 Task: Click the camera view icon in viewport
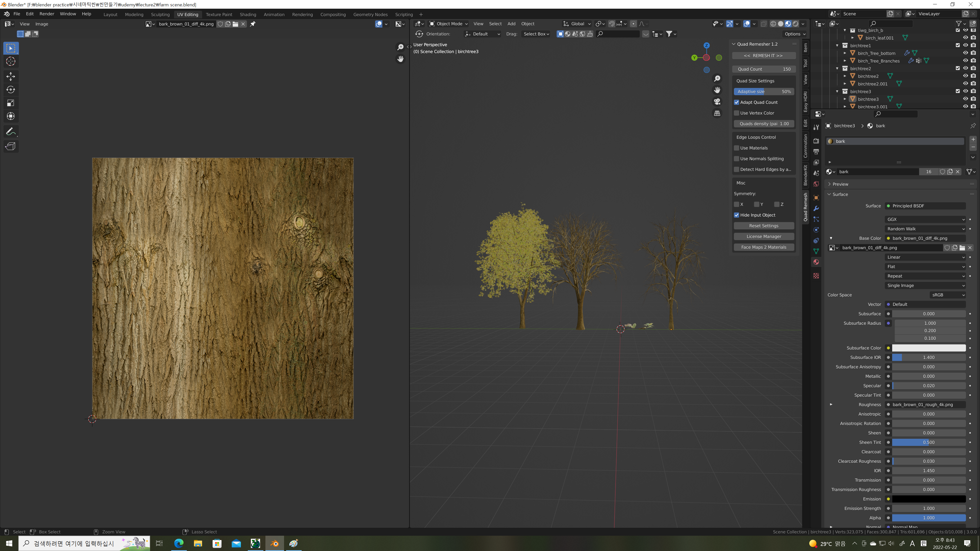(x=717, y=102)
